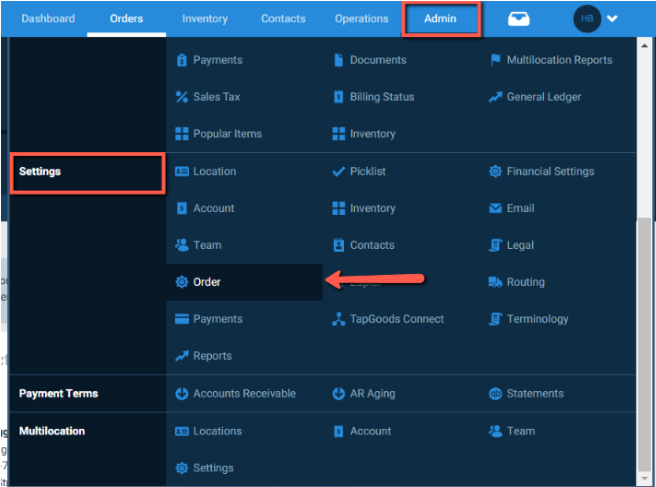Click the Documents file icon
This screenshot has width=656, height=487.
tap(338, 60)
